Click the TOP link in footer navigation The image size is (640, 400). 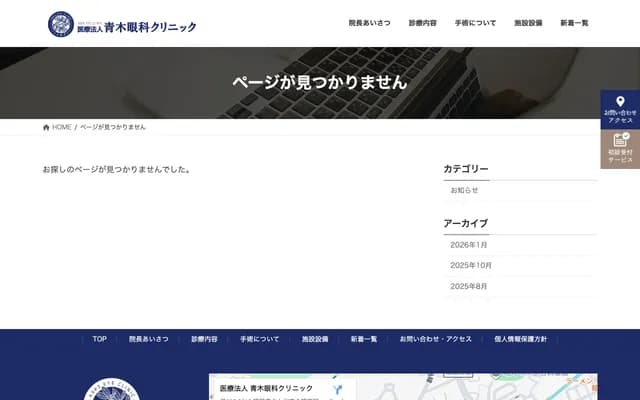(99, 339)
